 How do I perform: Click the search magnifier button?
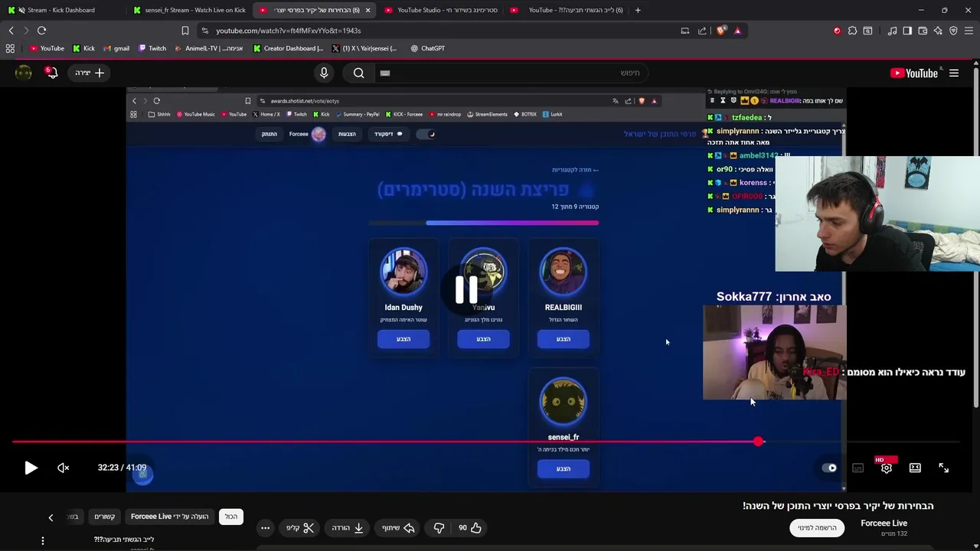pos(358,73)
